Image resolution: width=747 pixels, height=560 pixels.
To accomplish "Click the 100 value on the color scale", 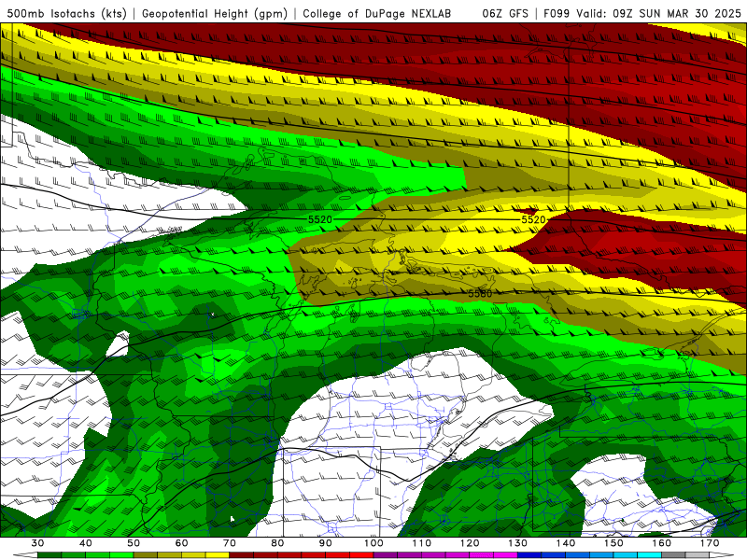I will tap(374, 543).
